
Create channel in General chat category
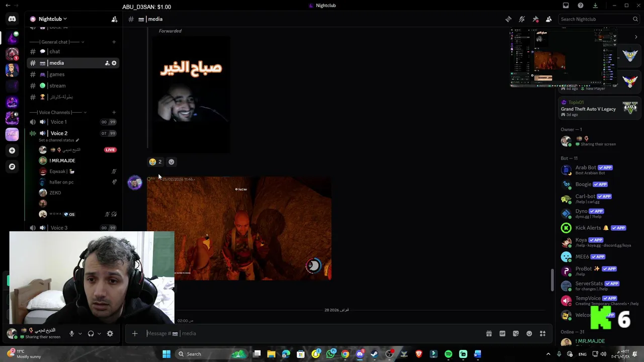[x=114, y=42]
